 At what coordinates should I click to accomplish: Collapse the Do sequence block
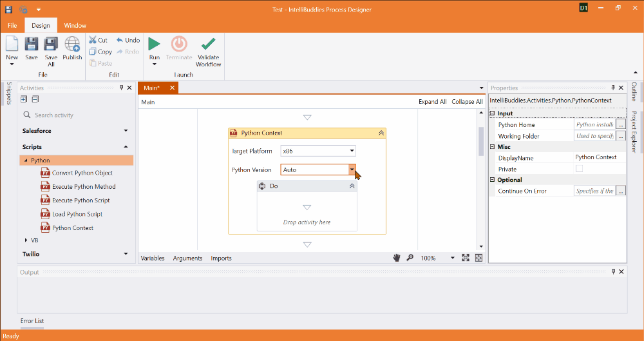pyautogui.click(x=352, y=186)
